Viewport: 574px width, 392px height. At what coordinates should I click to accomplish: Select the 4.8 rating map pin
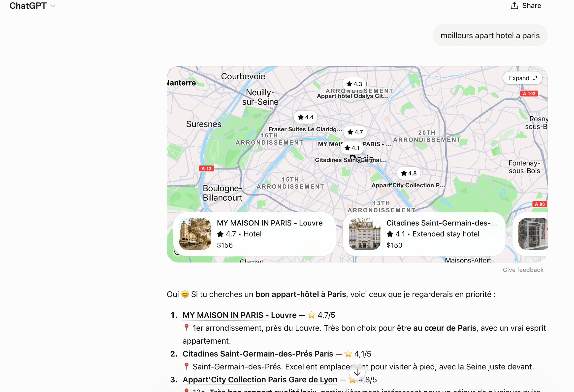(409, 173)
